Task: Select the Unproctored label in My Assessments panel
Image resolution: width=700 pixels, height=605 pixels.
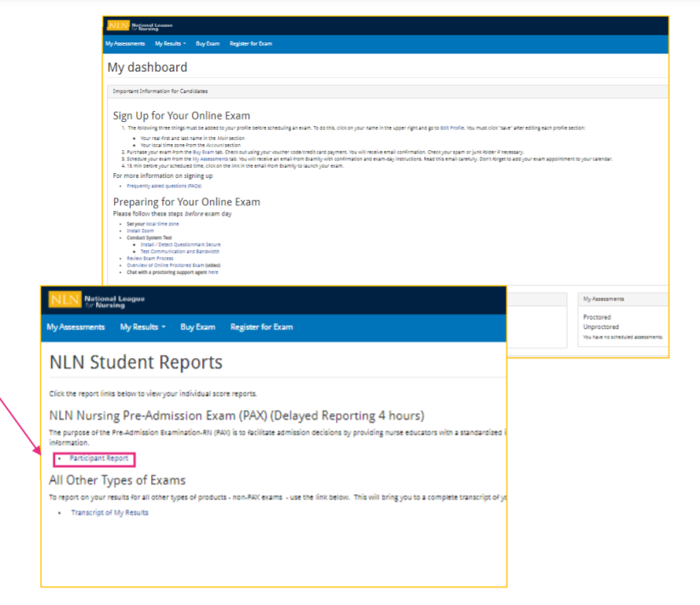Action: pyautogui.click(x=601, y=327)
